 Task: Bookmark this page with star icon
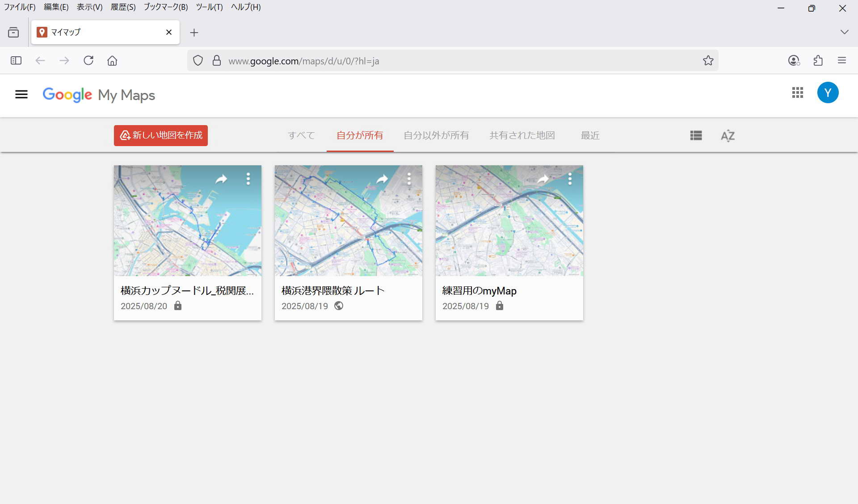[708, 61]
